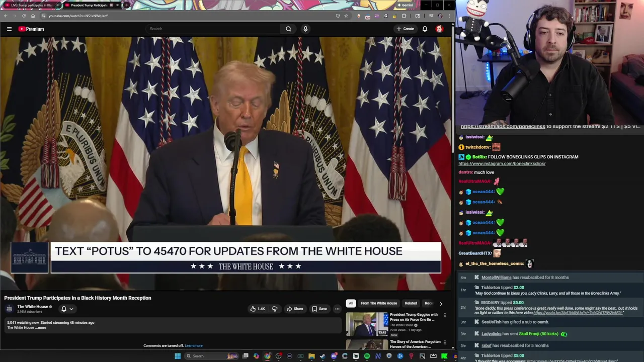Dislike the video with thumbs down
Viewport: 644px width, 362px height.
(275, 309)
